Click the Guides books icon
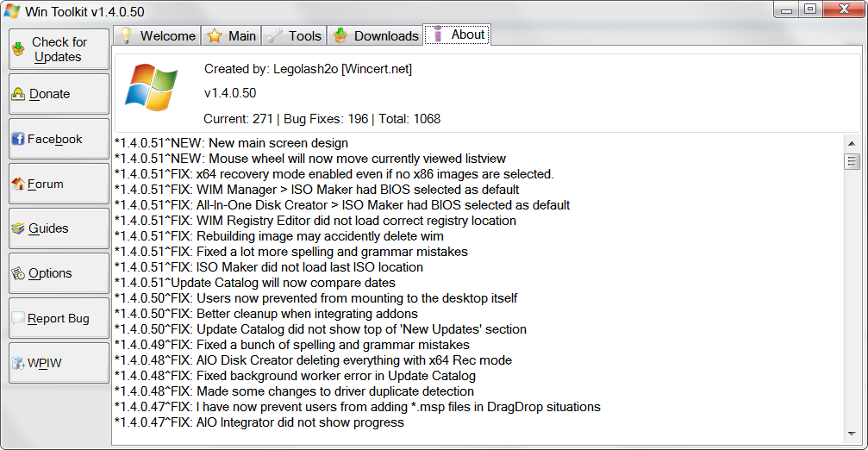 pos(18,229)
